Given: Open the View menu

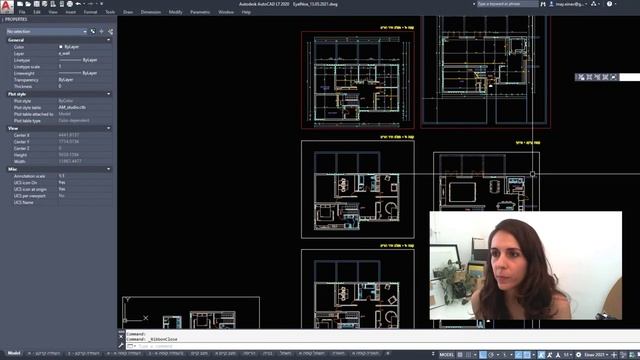Looking at the screenshot, I should click(53, 12).
